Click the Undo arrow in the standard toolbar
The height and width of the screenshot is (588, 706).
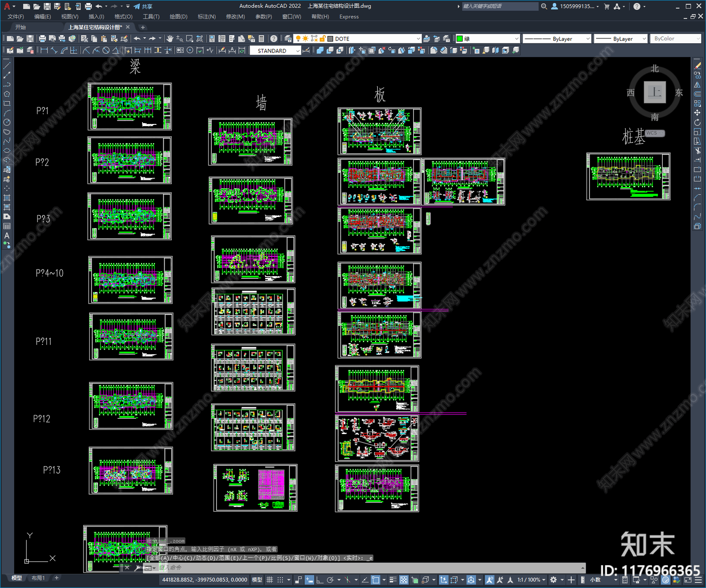pyautogui.click(x=137, y=39)
